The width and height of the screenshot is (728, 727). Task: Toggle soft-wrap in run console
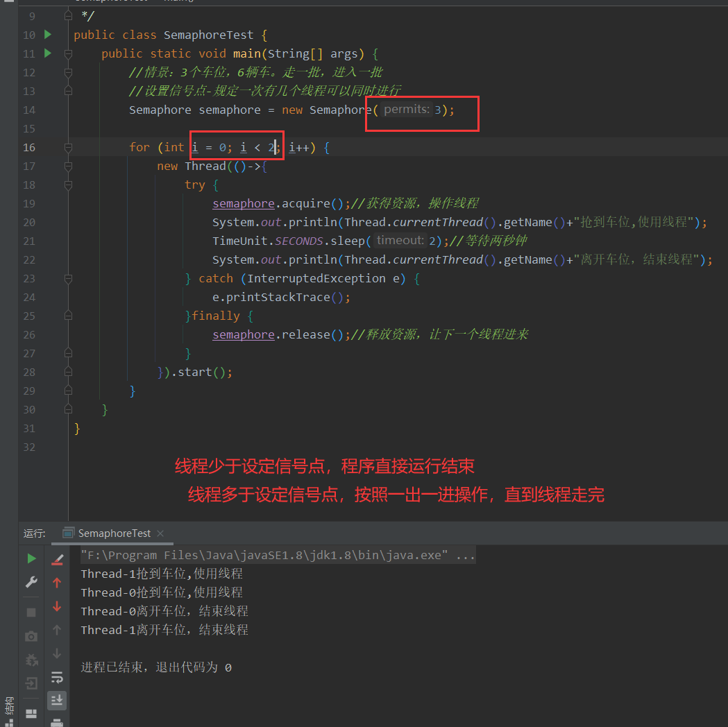click(57, 677)
